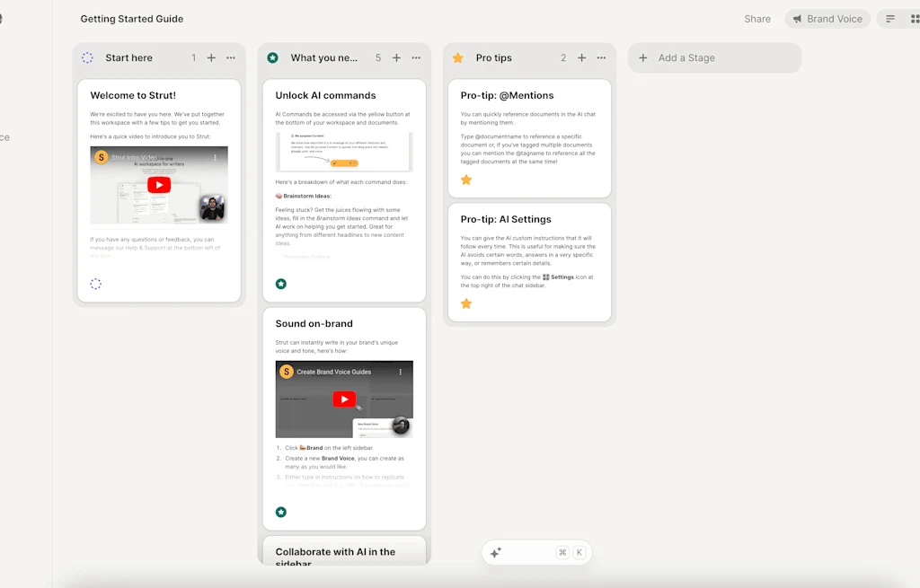Image resolution: width=920 pixels, height=588 pixels.
Task: Click the Pro tips stage title
Action: pyautogui.click(x=494, y=57)
